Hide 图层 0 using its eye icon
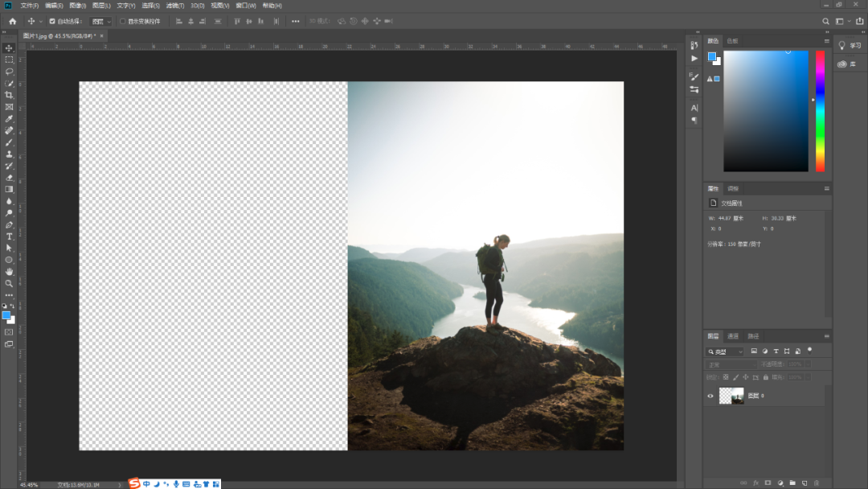The image size is (868, 489). click(710, 396)
